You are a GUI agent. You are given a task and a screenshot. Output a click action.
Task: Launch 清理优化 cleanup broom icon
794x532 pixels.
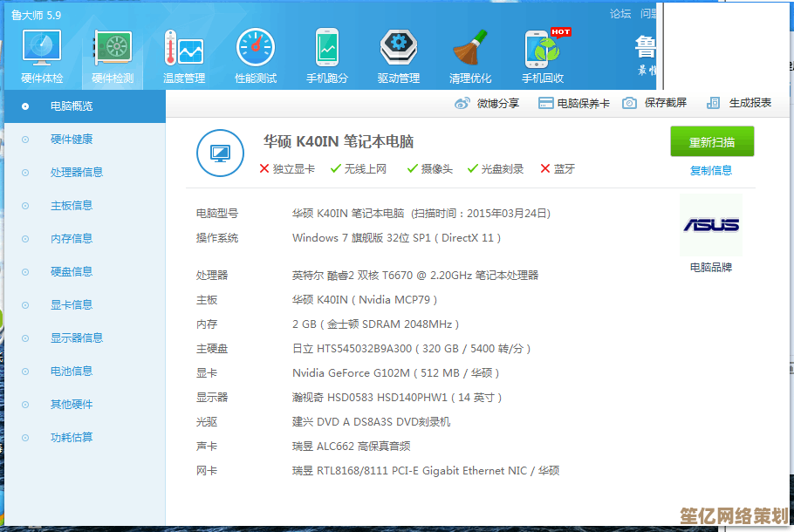pos(470,48)
